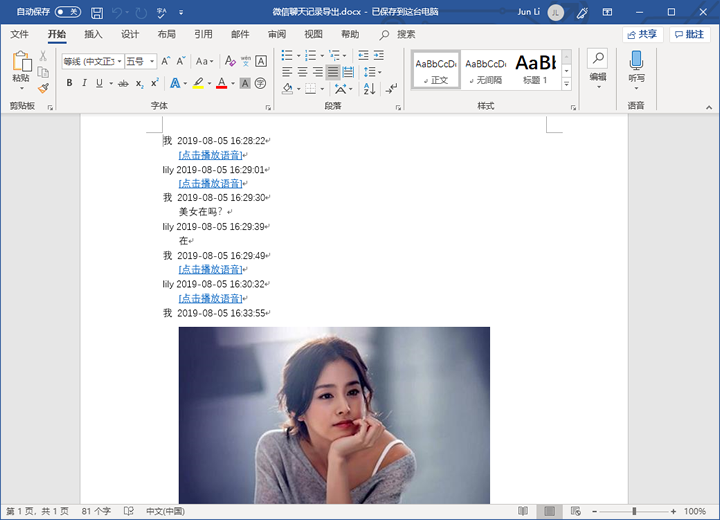This screenshot has width=720, height=520.
Task: Apply distributed alignment
Action: point(348,72)
